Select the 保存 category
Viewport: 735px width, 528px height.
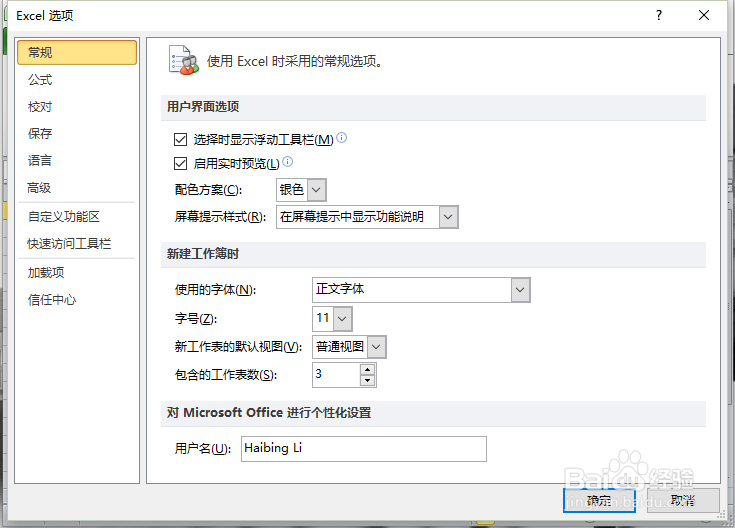pyautogui.click(x=40, y=134)
